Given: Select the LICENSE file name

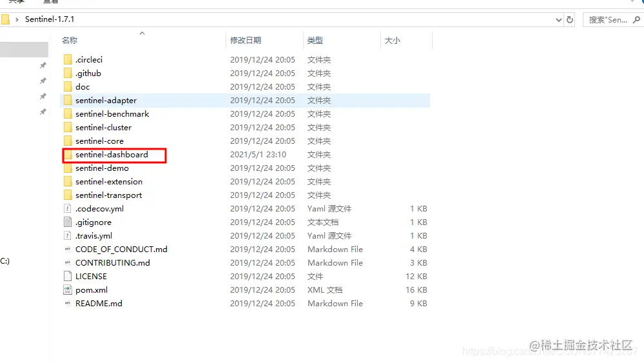Looking at the screenshot, I should [x=91, y=277].
